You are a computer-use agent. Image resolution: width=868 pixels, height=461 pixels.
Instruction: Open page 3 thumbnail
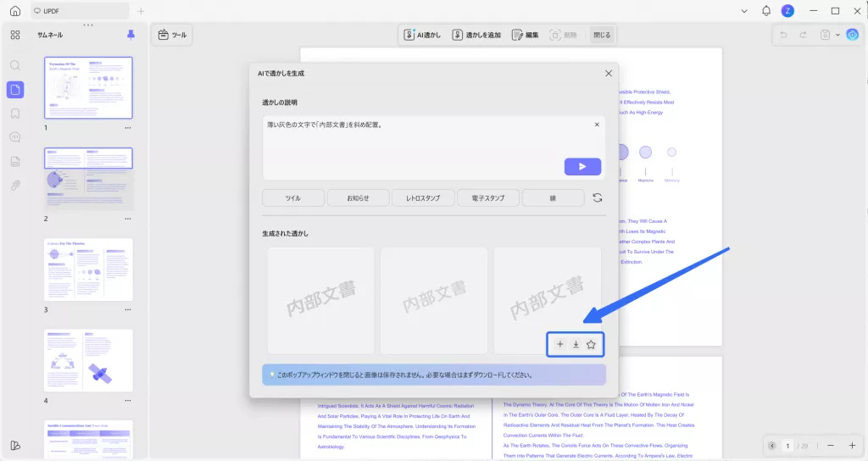[88, 269]
